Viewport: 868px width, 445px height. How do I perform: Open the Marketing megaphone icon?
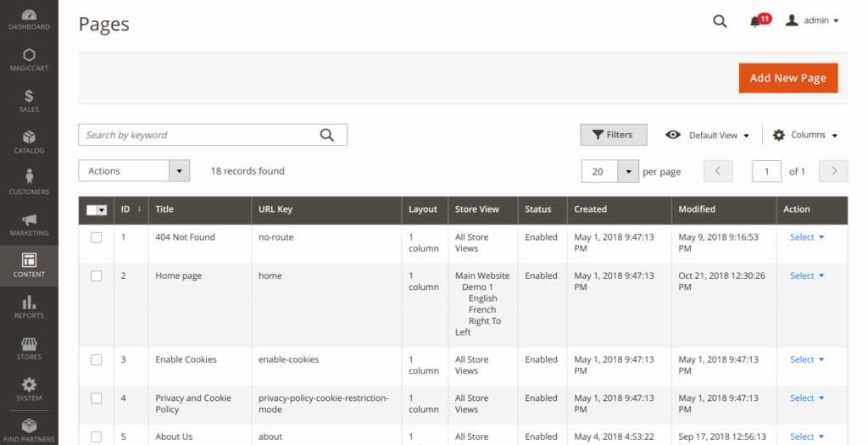(29, 224)
